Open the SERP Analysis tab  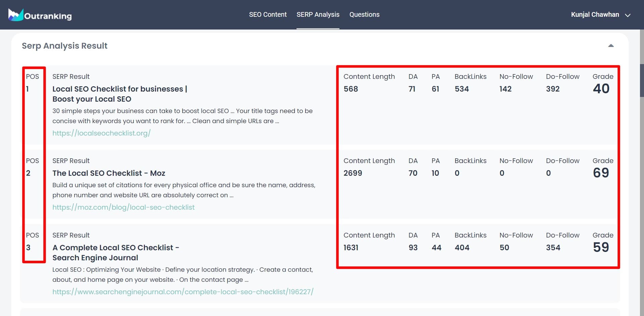tap(318, 14)
